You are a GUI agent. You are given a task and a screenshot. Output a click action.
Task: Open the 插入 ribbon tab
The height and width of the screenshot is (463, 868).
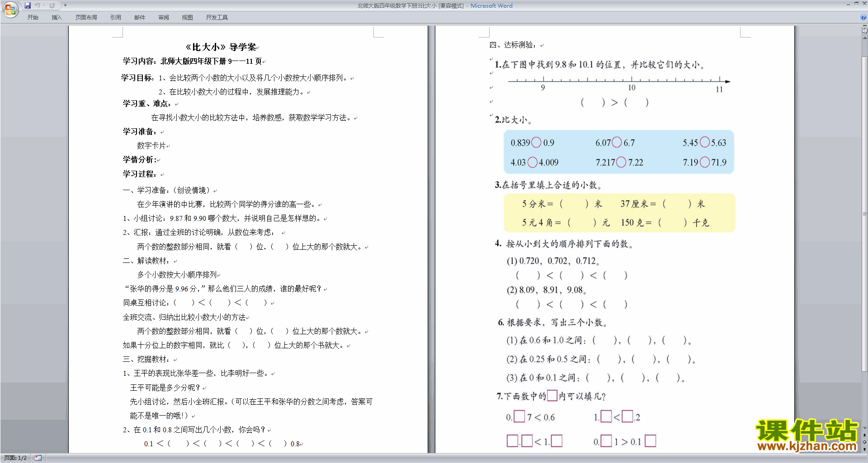point(57,18)
